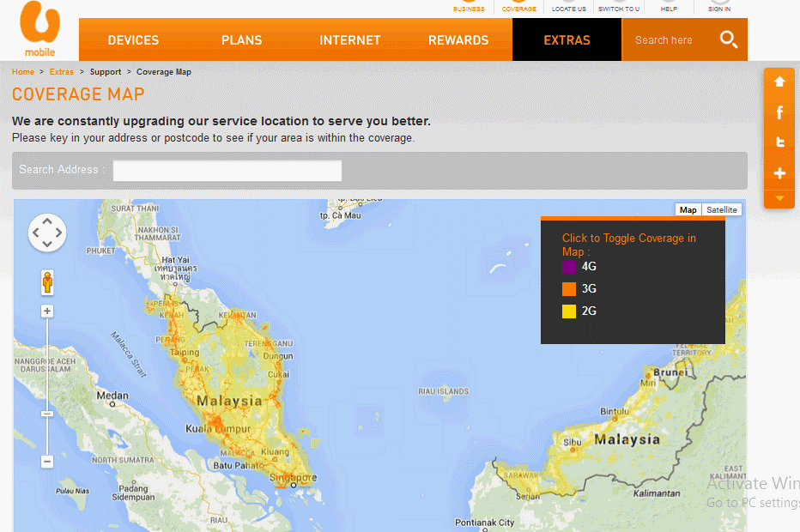The width and height of the screenshot is (800, 532).
Task: Go to Home breadcrumb link
Action: click(x=23, y=72)
